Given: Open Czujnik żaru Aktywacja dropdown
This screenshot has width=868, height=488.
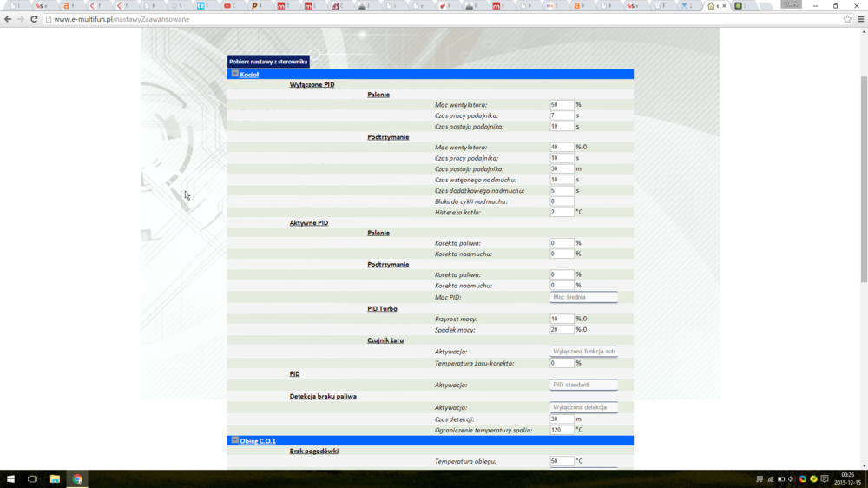Looking at the screenshot, I should click(x=583, y=352).
